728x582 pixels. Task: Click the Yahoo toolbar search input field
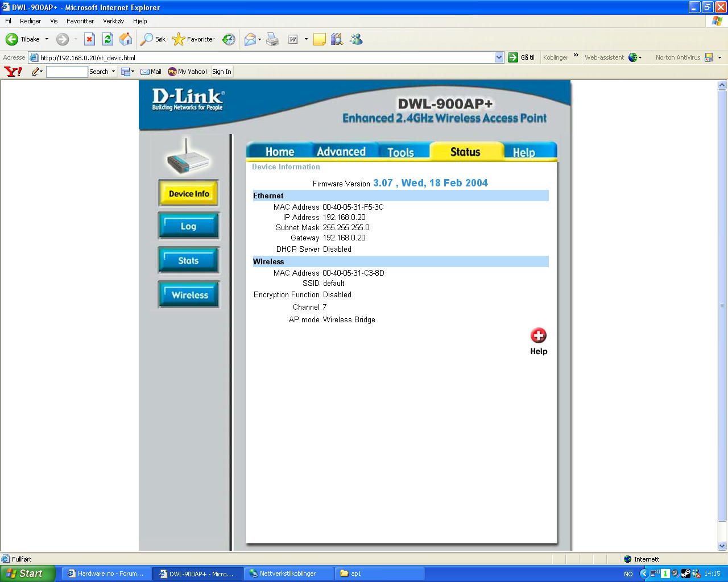click(67, 72)
